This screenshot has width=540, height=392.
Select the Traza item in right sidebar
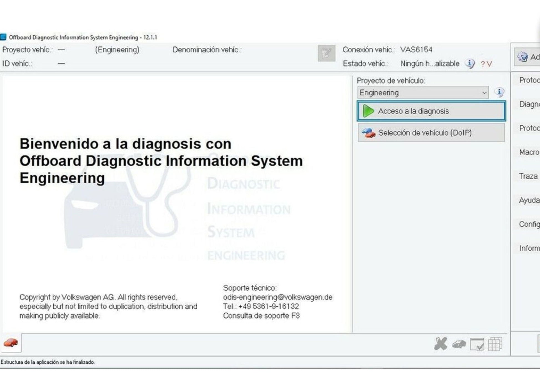point(528,176)
